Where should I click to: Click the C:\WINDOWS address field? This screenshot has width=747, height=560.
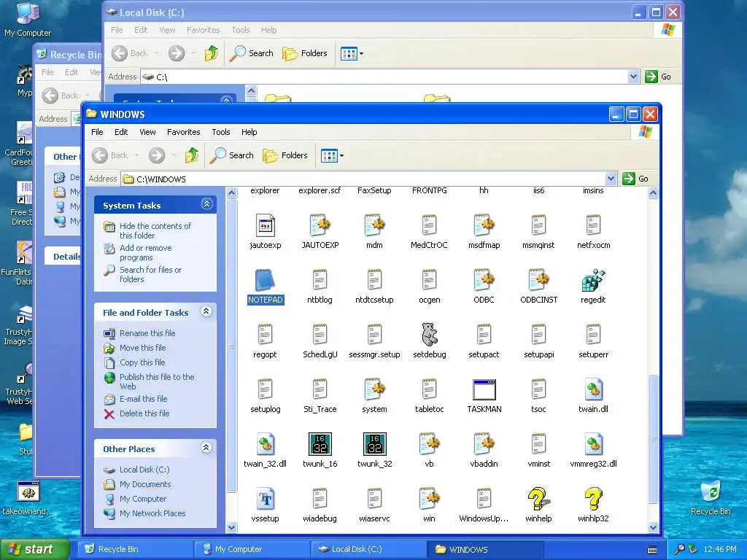click(x=363, y=179)
